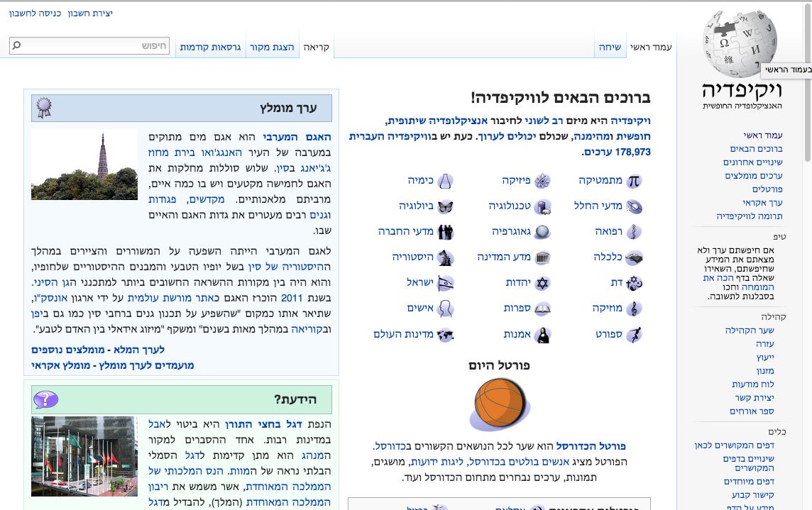Click the butterfly icon for ביולוגיה (Biology)
This screenshot has height=510, width=812.
click(445, 206)
